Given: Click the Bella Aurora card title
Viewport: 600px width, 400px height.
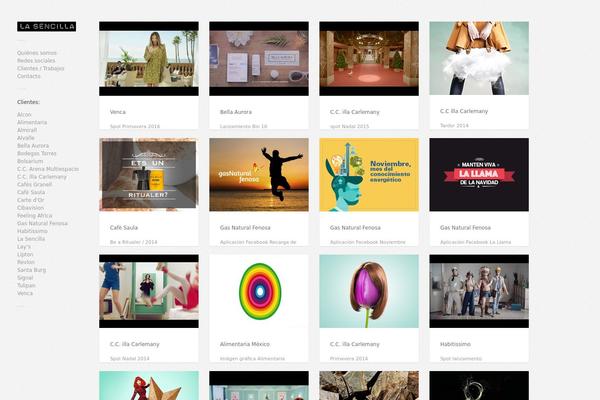Looking at the screenshot, I should (236, 112).
